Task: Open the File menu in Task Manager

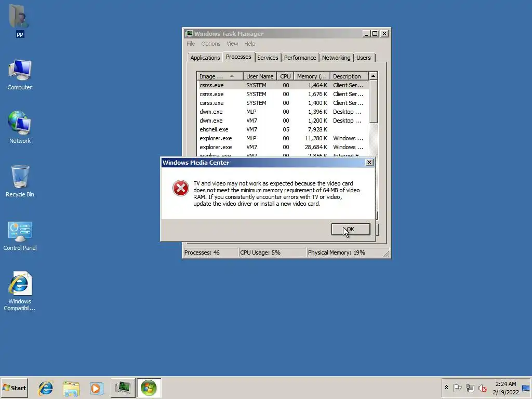Action: 191,44
